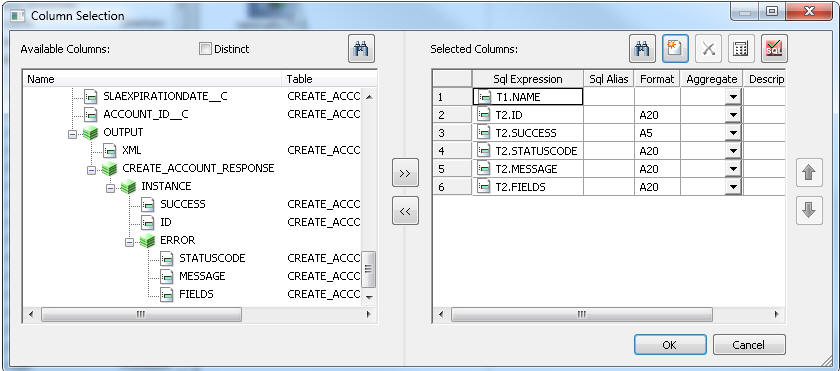Click the Sql Alias column header

point(609,79)
